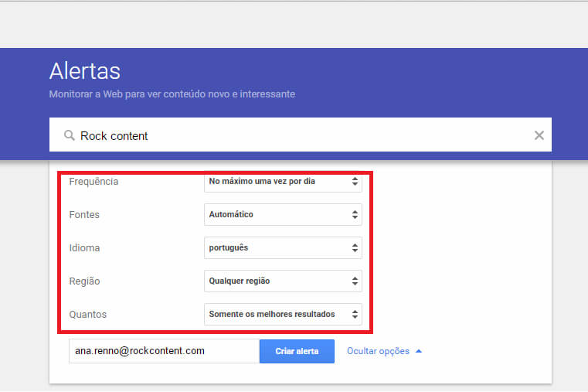
Task: Open the Frequência dropdown
Action: point(283,182)
